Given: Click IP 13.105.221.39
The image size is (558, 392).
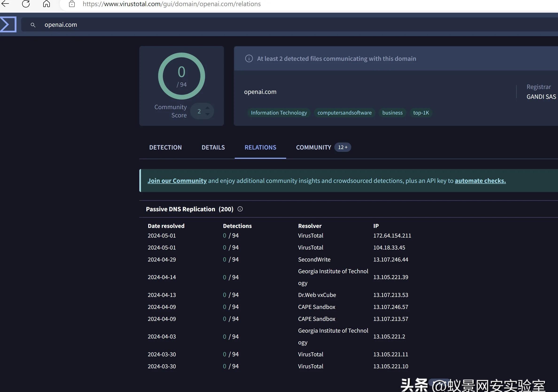Looking at the screenshot, I should (390, 277).
